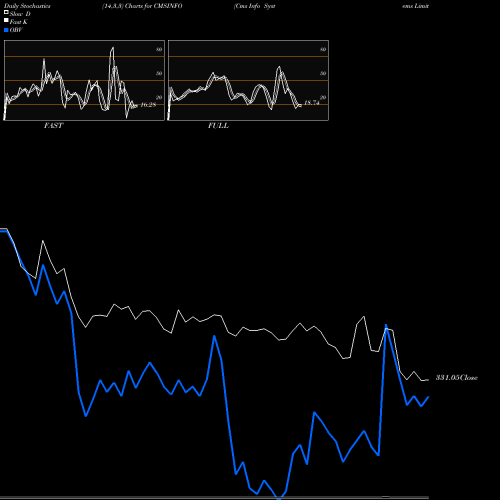Select the 'Daily Stochastics' title text
Screen dimensions: 500x500
27,6
